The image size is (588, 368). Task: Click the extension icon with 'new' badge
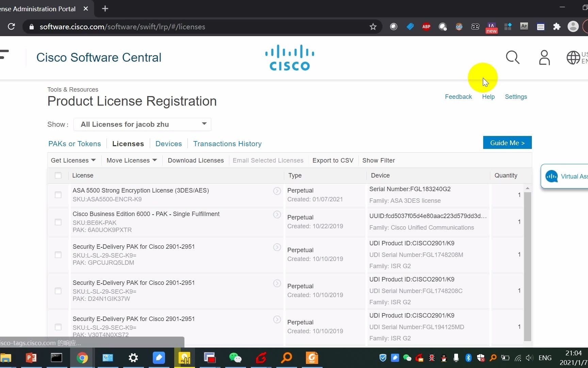pos(491,27)
